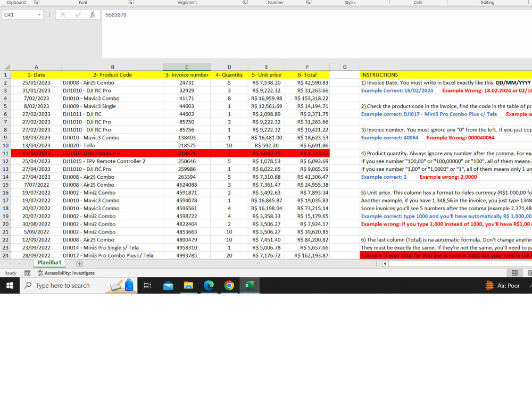Select unit price cell R$ 16,959.98
The height and width of the screenshot is (399, 532).
(x=267, y=98)
